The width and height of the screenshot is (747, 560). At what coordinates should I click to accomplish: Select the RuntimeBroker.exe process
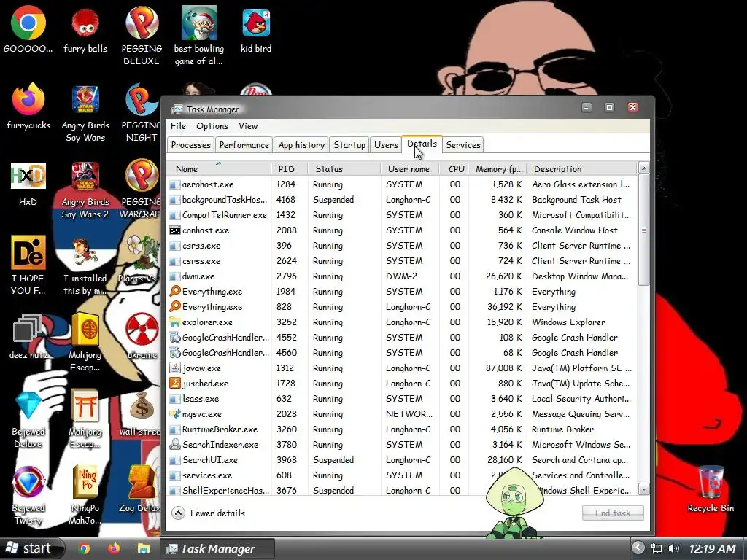pyautogui.click(x=402, y=429)
